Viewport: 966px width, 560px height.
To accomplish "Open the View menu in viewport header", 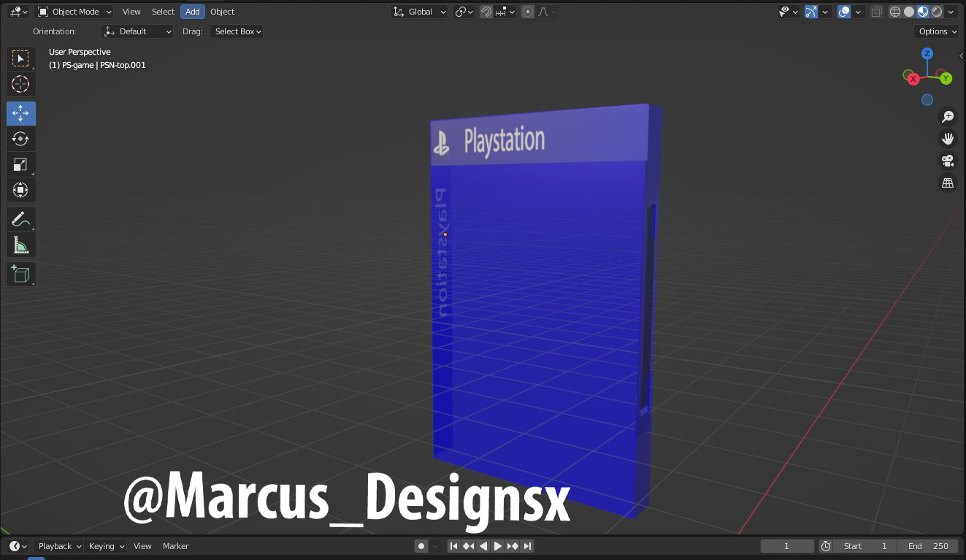I will tap(131, 12).
